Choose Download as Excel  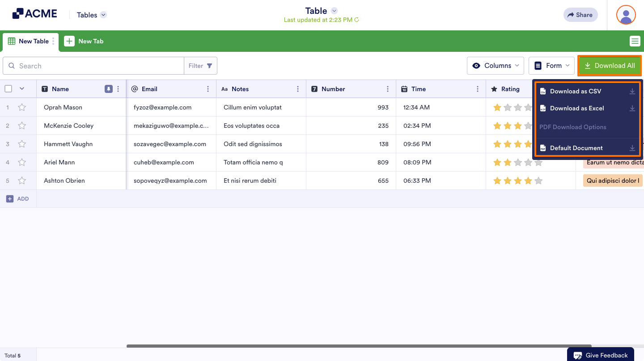coord(588,108)
